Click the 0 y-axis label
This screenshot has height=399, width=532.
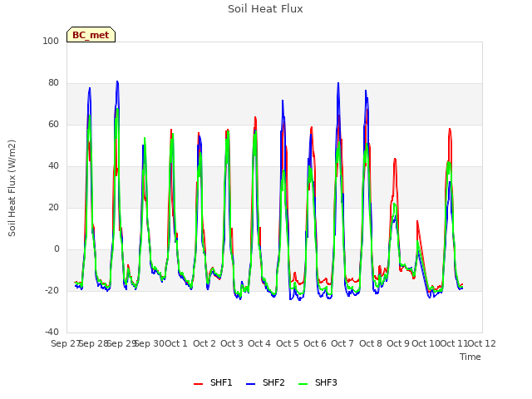pyautogui.click(x=57, y=249)
